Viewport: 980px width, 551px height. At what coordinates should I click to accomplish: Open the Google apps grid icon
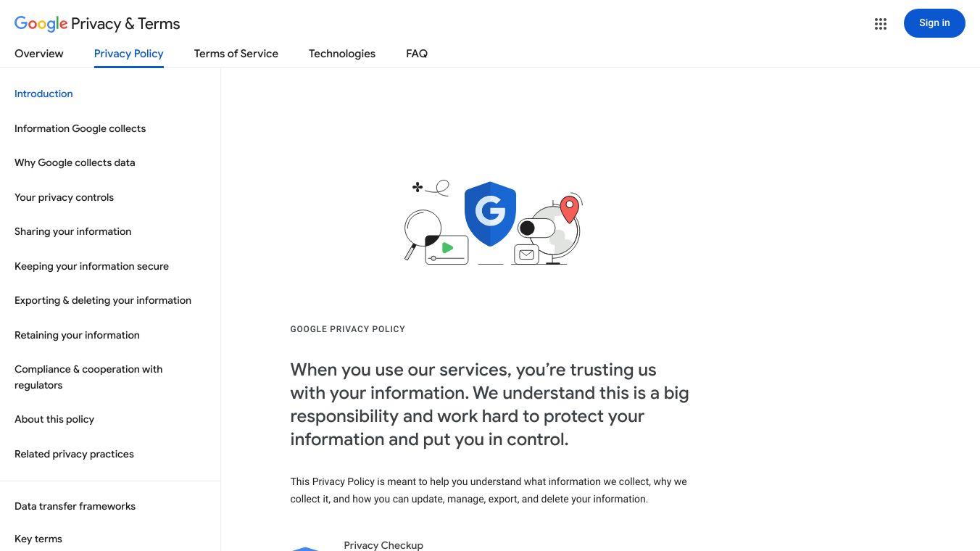click(x=881, y=24)
